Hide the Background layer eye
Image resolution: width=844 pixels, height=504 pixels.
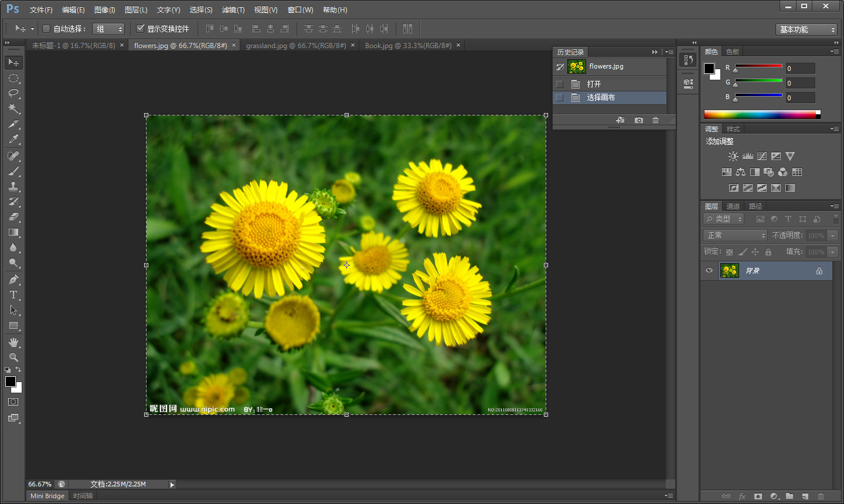click(x=709, y=271)
